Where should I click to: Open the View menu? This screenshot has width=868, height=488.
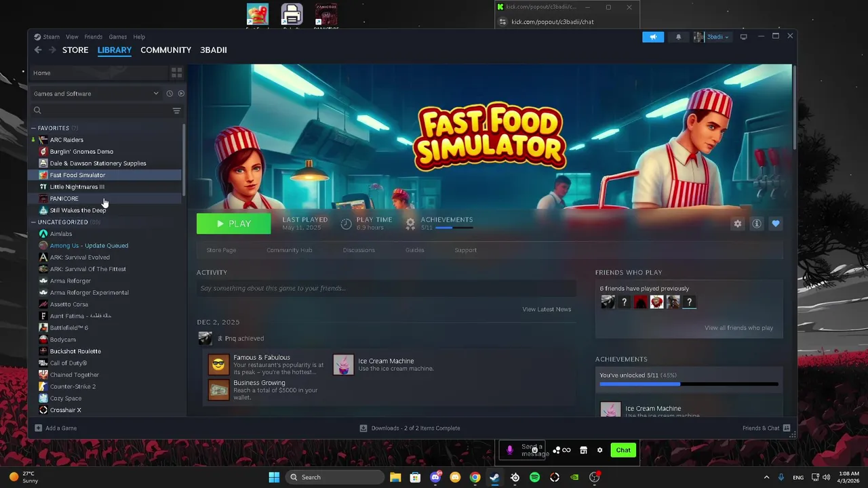click(x=72, y=37)
